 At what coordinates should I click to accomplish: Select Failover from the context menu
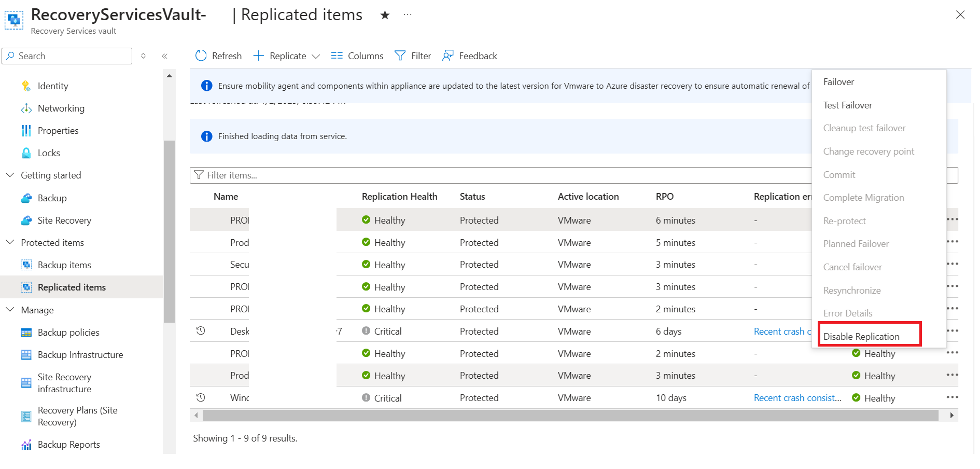[838, 82]
